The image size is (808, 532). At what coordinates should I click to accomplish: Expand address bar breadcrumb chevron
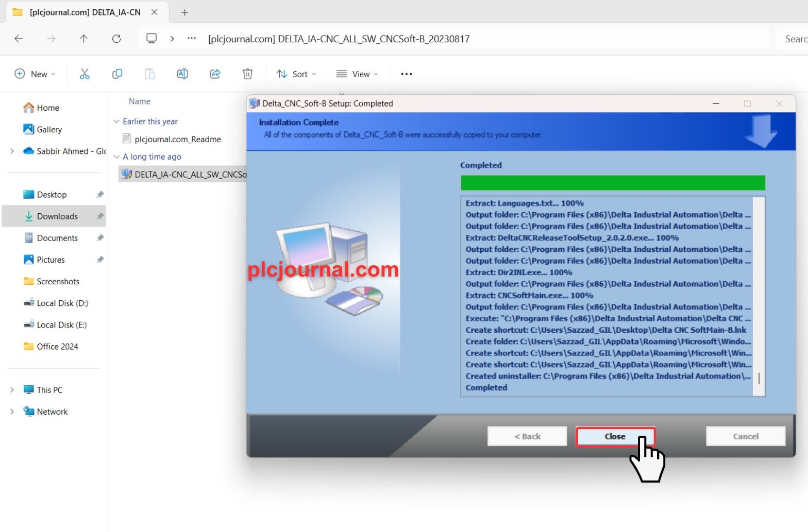tap(172, 39)
